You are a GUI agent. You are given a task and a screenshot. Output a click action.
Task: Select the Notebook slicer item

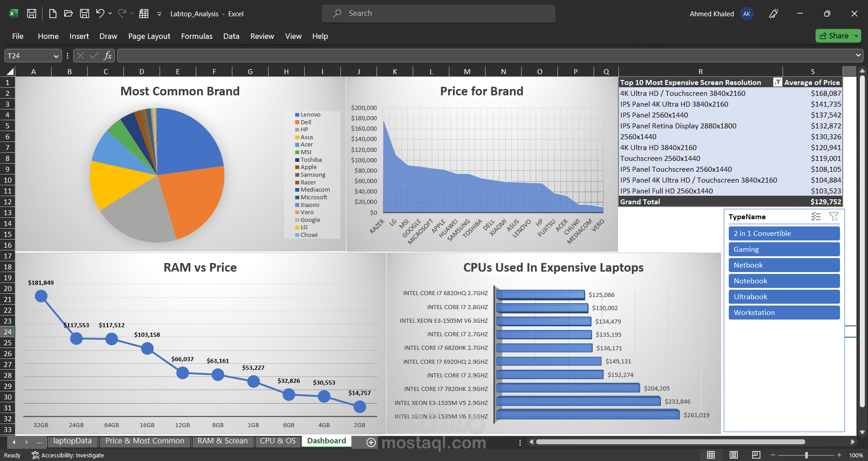pos(784,281)
